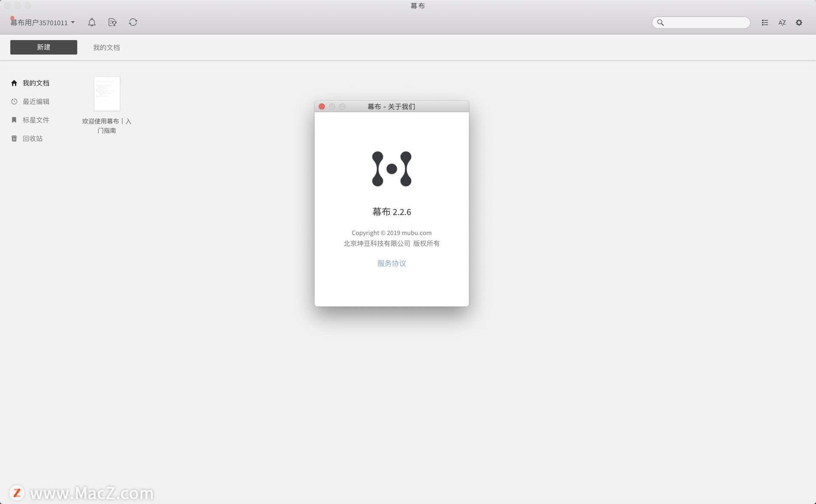Open the 欢迎使用幕布 document thumbnail
816x504 pixels.
[x=107, y=94]
